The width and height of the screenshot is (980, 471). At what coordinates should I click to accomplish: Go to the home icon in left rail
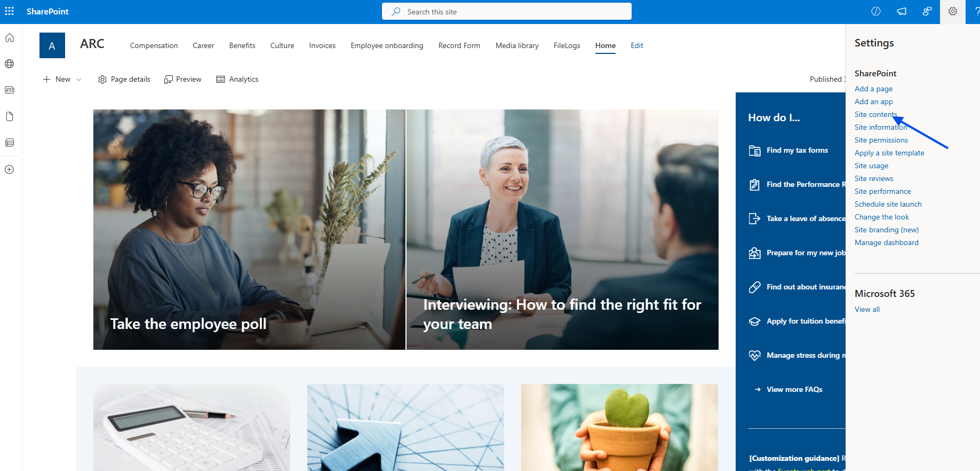point(10,38)
